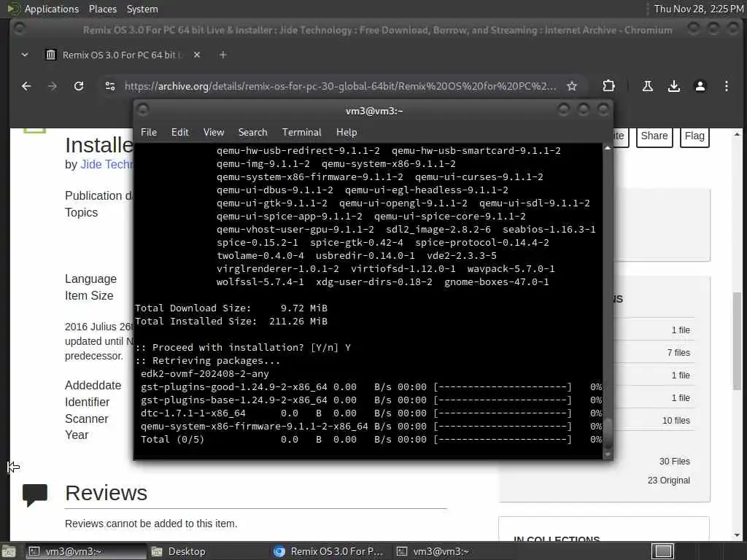This screenshot has width=747, height=560.
Task: Open the Terminal menu in terminal window
Action: point(301,133)
